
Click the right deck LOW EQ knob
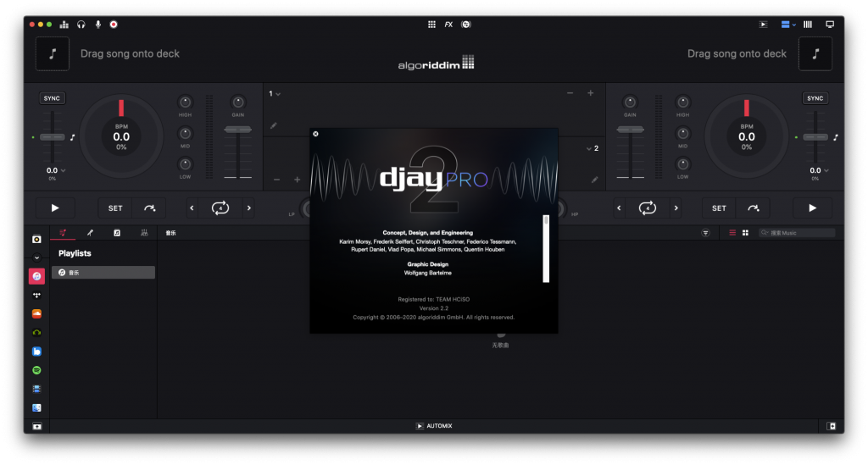coord(683,164)
